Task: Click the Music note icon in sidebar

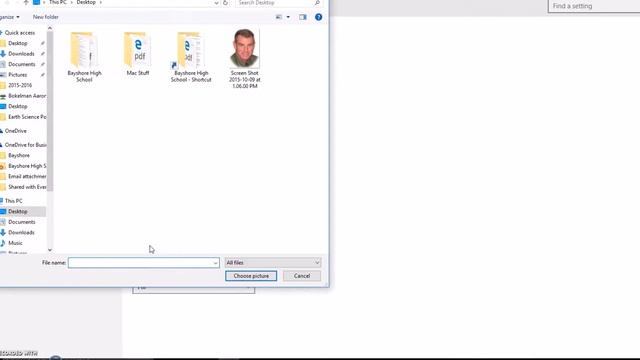Action: 3,243
